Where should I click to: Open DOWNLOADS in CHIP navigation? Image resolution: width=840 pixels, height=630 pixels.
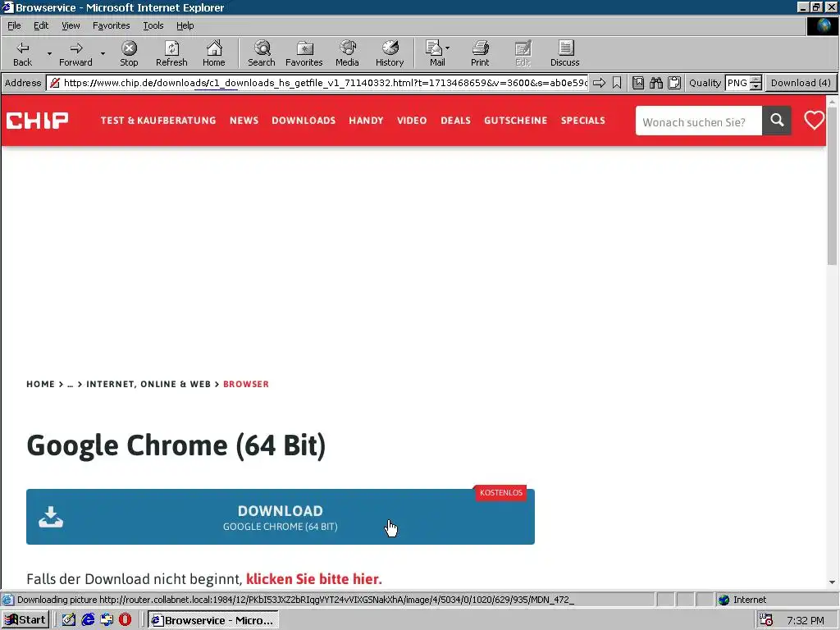pyautogui.click(x=304, y=121)
